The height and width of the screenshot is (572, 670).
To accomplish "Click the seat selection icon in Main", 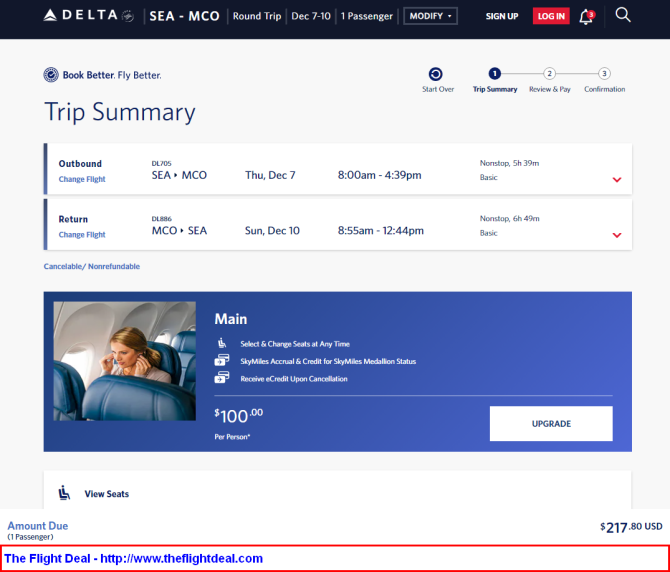I will (x=221, y=343).
